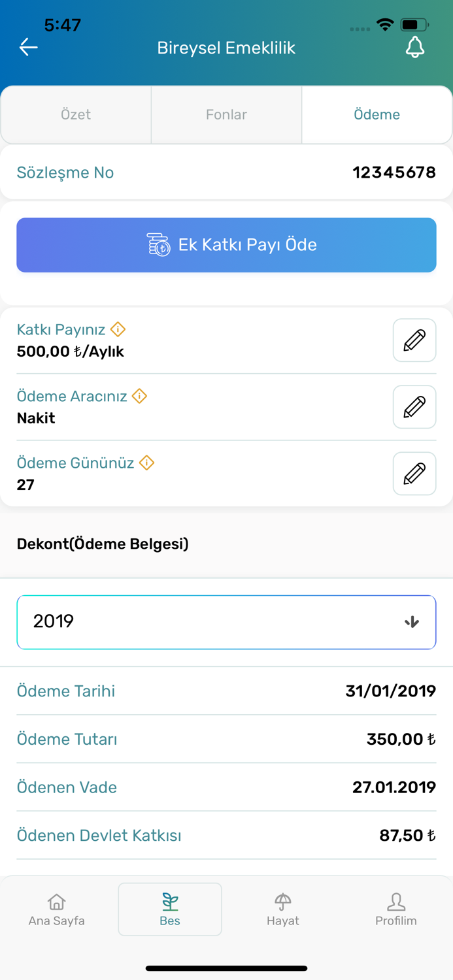The image size is (453, 980).
Task: Tap the back arrow in the header
Action: (28, 47)
